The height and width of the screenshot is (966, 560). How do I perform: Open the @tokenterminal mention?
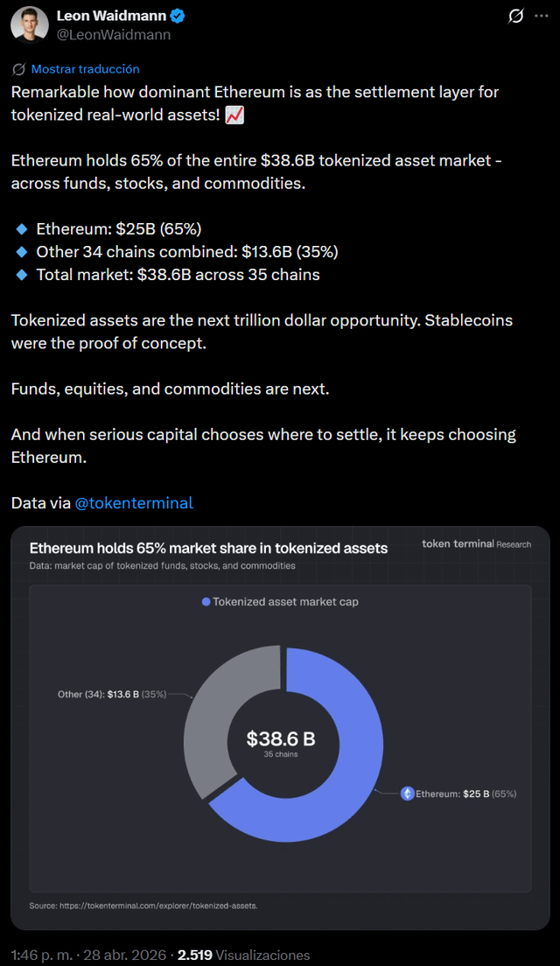[134, 503]
